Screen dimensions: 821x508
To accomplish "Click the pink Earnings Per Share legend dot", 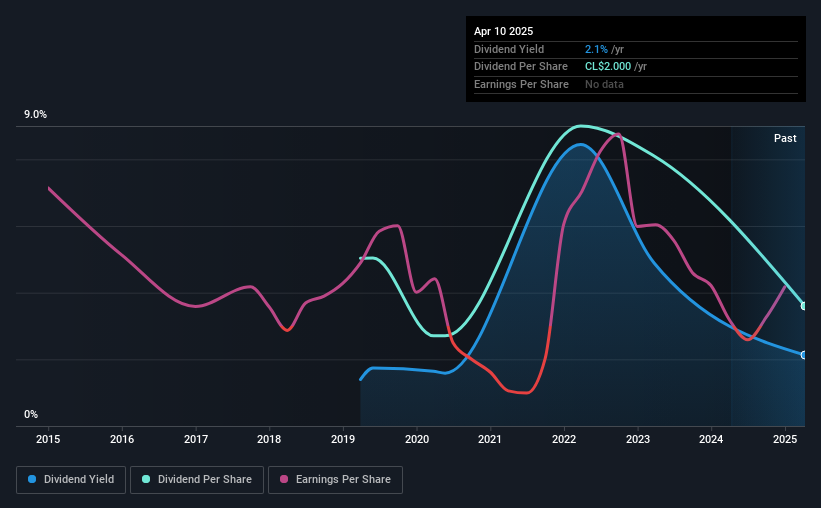I will click(x=284, y=479).
